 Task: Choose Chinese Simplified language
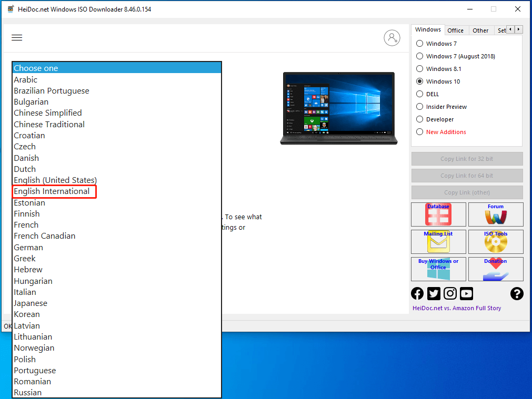coord(117,113)
